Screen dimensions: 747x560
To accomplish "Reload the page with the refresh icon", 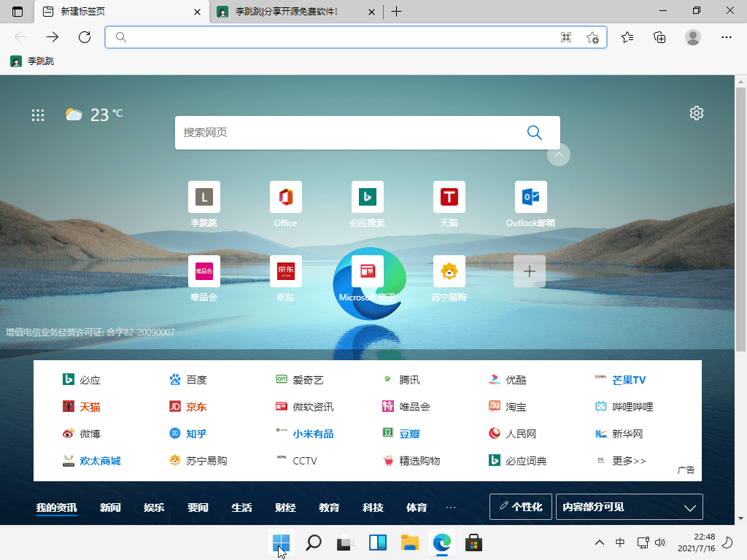I will (85, 37).
